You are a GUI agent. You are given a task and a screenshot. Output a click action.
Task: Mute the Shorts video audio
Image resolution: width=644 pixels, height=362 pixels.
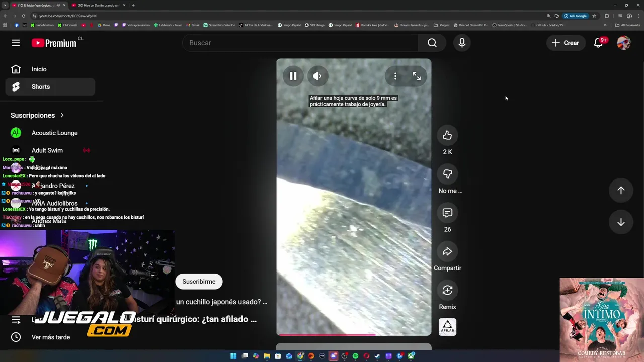(317, 76)
